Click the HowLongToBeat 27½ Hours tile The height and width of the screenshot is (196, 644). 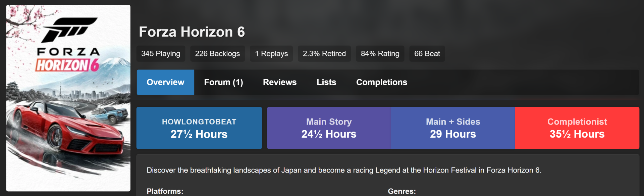199,128
